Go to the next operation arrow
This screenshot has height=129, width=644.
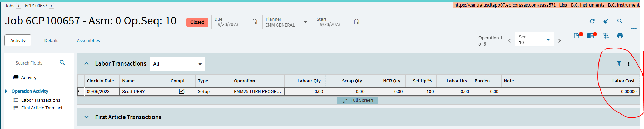point(559,41)
